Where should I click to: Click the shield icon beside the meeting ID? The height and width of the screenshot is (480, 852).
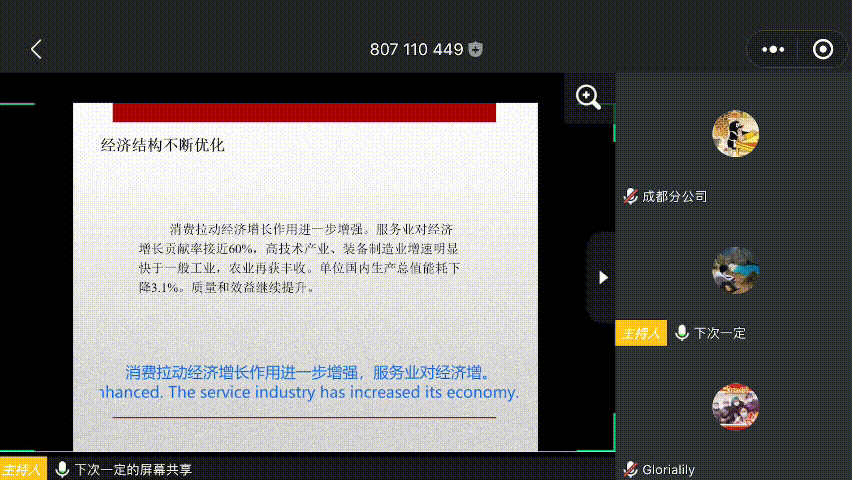[x=476, y=49]
